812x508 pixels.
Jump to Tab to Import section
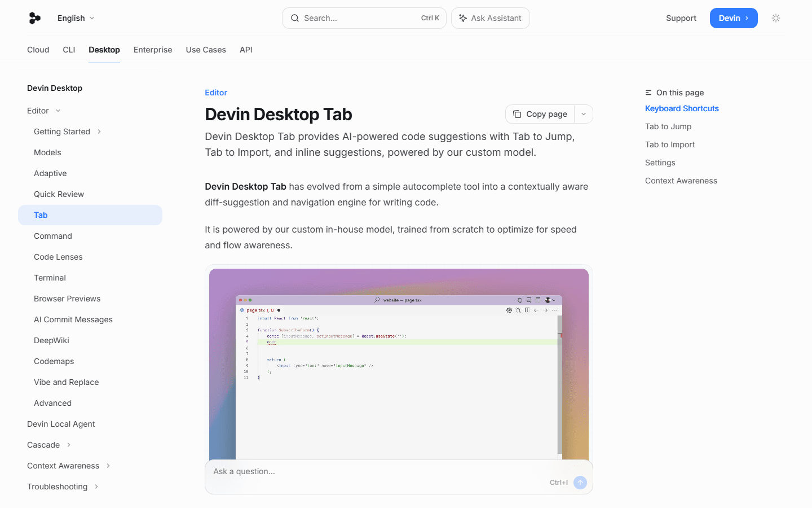pos(670,144)
